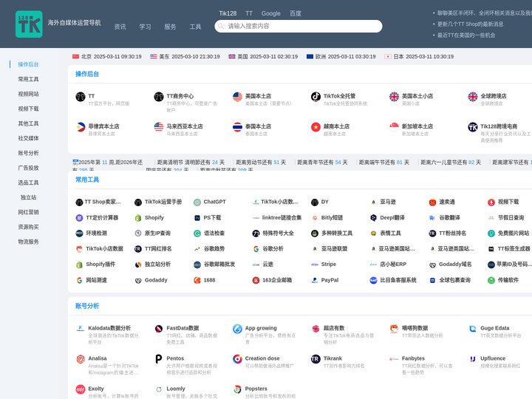Open the 店小秘ERP link
This screenshot has height=399, width=532.
tap(393, 264)
